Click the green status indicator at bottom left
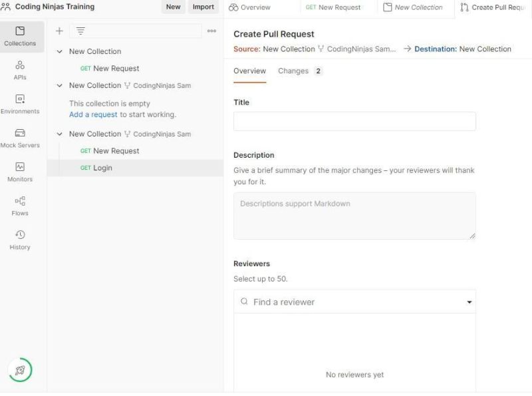This screenshot has width=532, height=396. point(21,369)
